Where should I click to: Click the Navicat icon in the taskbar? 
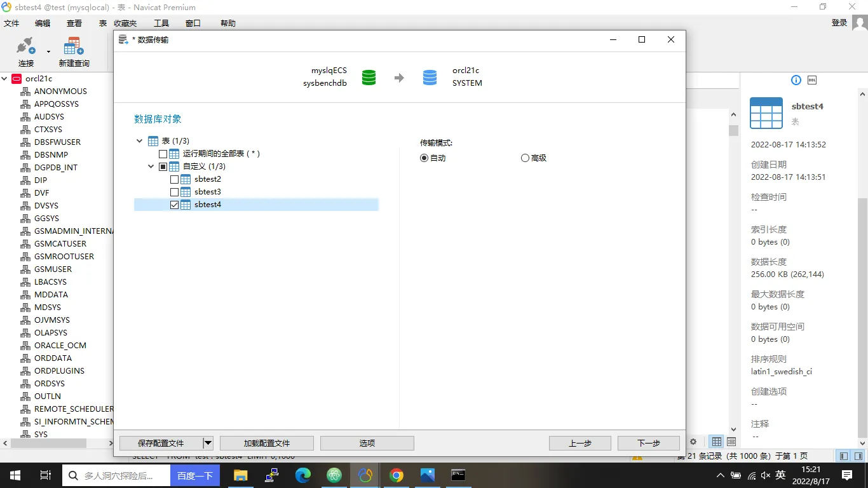(365, 475)
